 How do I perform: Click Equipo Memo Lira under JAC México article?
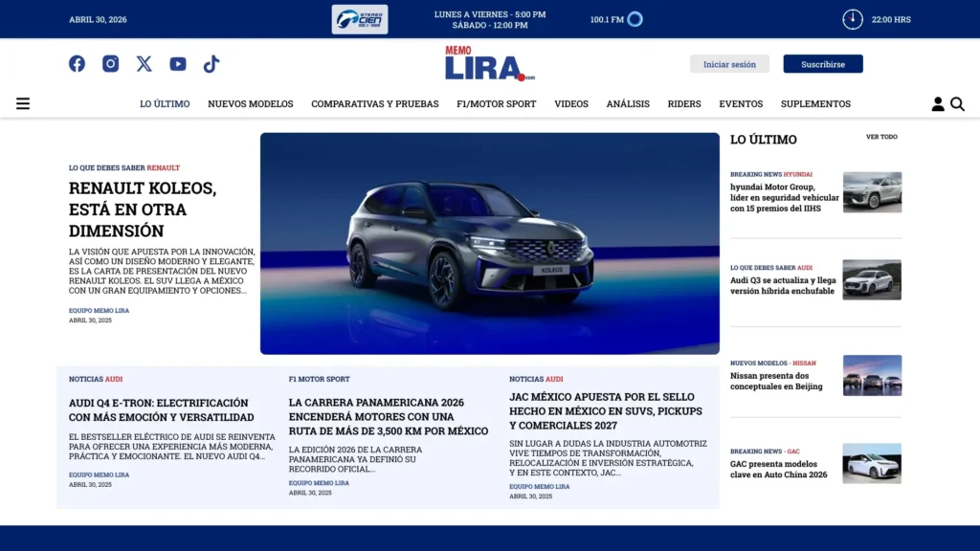tap(540, 487)
